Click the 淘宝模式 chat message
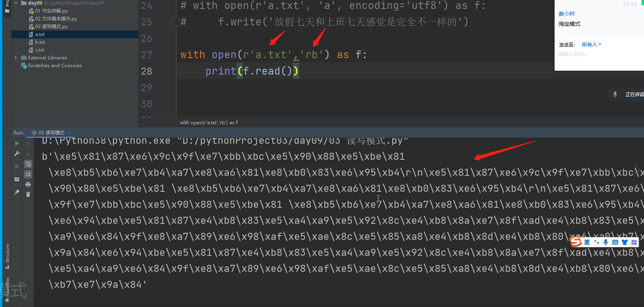This screenshot has width=644, height=307. pyautogui.click(x=569, y=24)
